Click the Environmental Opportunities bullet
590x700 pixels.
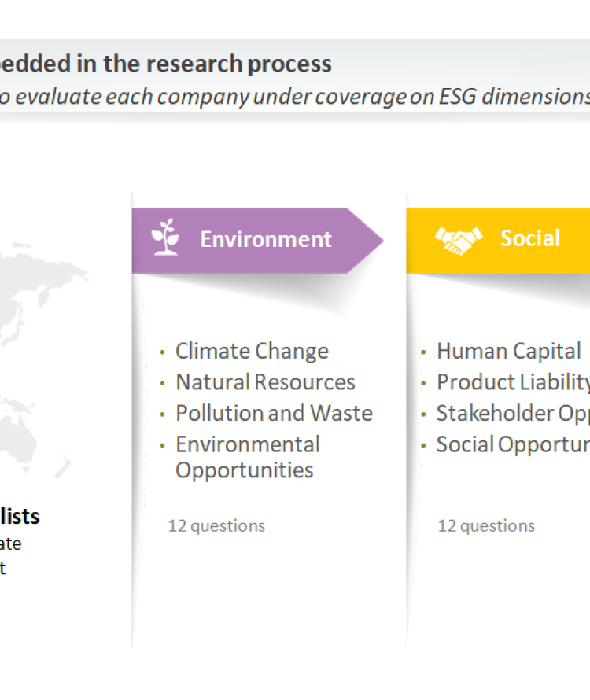247,457
